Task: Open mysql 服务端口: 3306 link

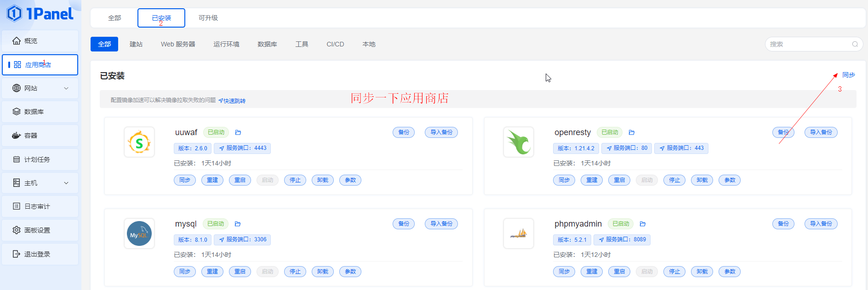Action: tap(242, 239)
